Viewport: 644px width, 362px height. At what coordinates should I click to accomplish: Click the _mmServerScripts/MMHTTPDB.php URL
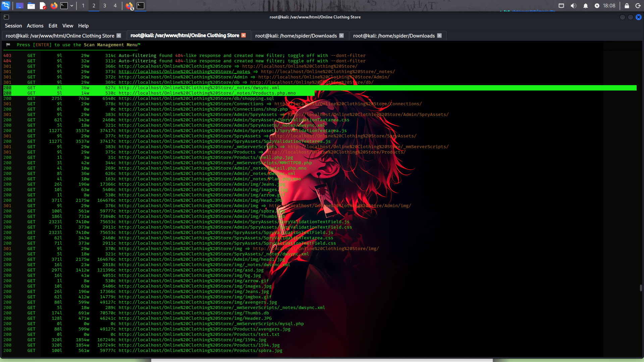pyautogui.click(x=215, y=163)
